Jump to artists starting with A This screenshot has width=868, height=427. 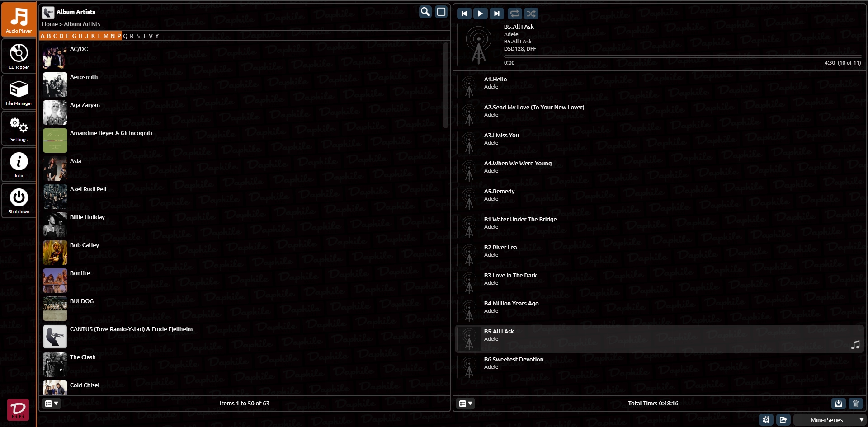coord(42,36)
